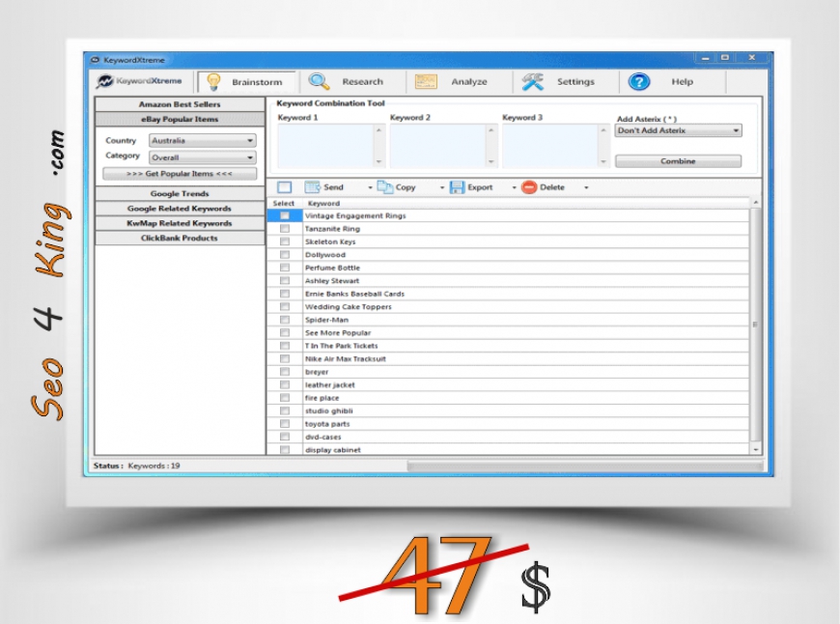Expand the Copy dropdown arrow

442,187
